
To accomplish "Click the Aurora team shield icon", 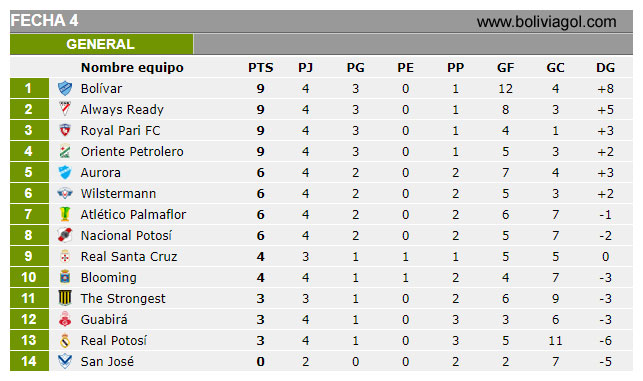I will pyautogui.click(x=65, y=172).
